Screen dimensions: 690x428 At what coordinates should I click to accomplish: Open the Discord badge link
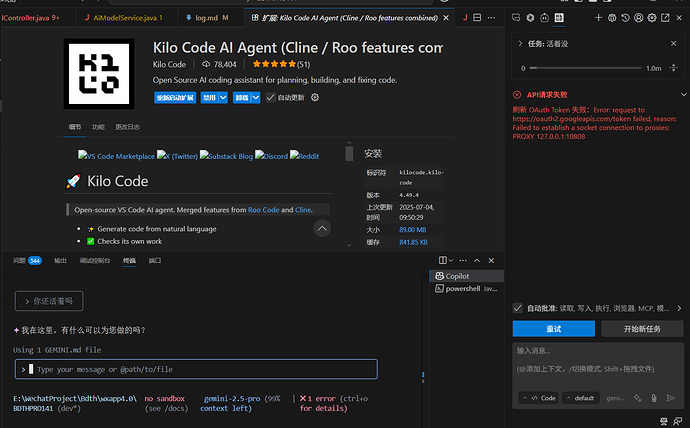pyautogui.click(x=272, y=156)
